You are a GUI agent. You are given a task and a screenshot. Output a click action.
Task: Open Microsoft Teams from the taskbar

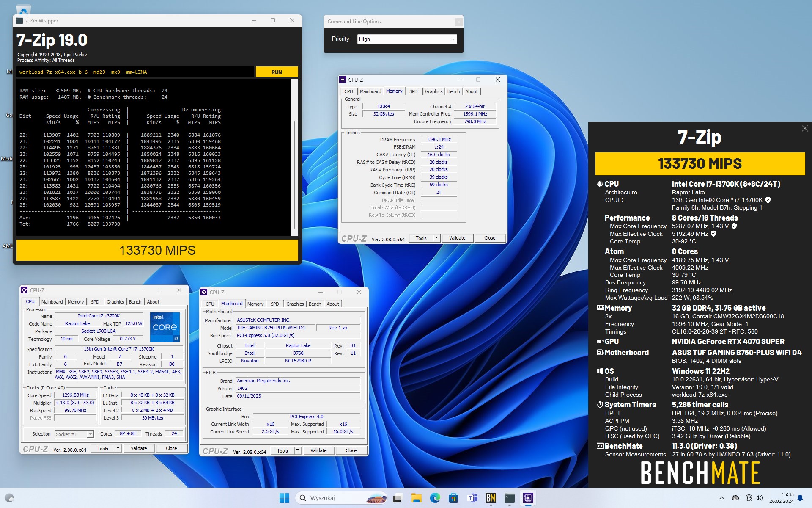tap(472, 498)
